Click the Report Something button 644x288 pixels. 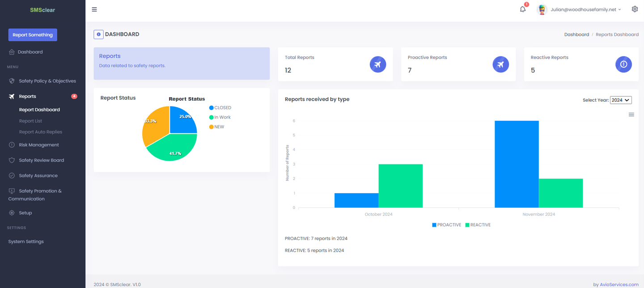coord(33,35)
